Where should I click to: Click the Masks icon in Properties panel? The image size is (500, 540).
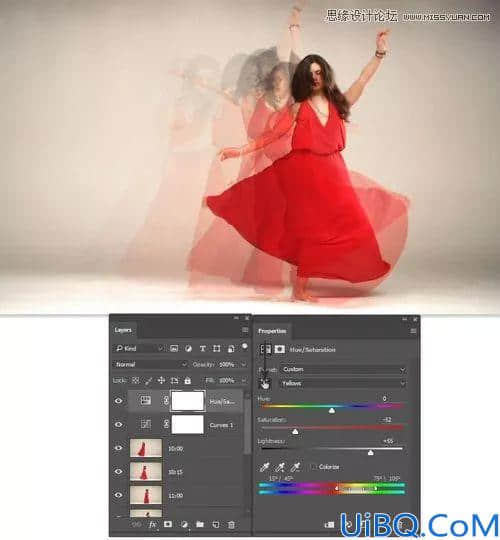click(x=279, y=349)
